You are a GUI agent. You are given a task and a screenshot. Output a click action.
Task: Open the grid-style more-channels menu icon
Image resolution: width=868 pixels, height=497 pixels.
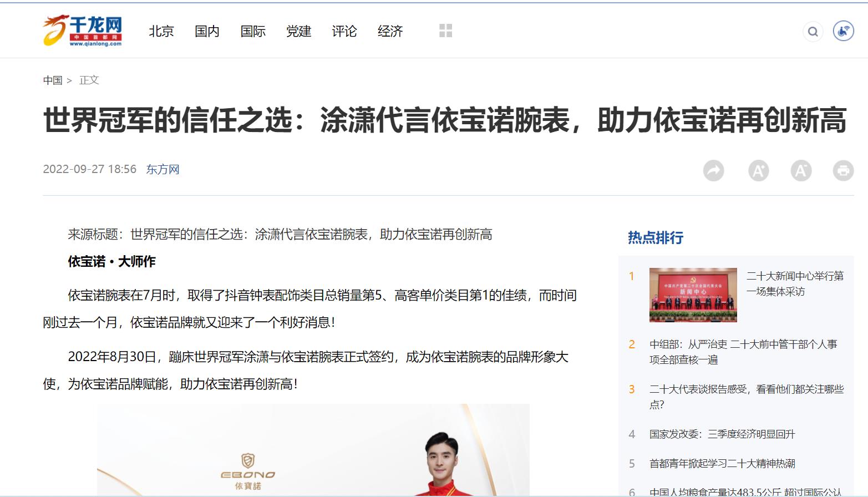tap(445, 31)
